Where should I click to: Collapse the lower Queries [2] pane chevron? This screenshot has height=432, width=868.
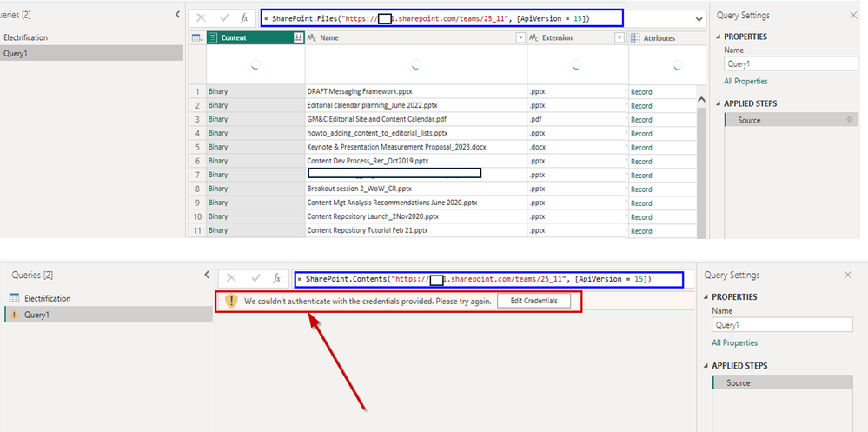[207, 274]
